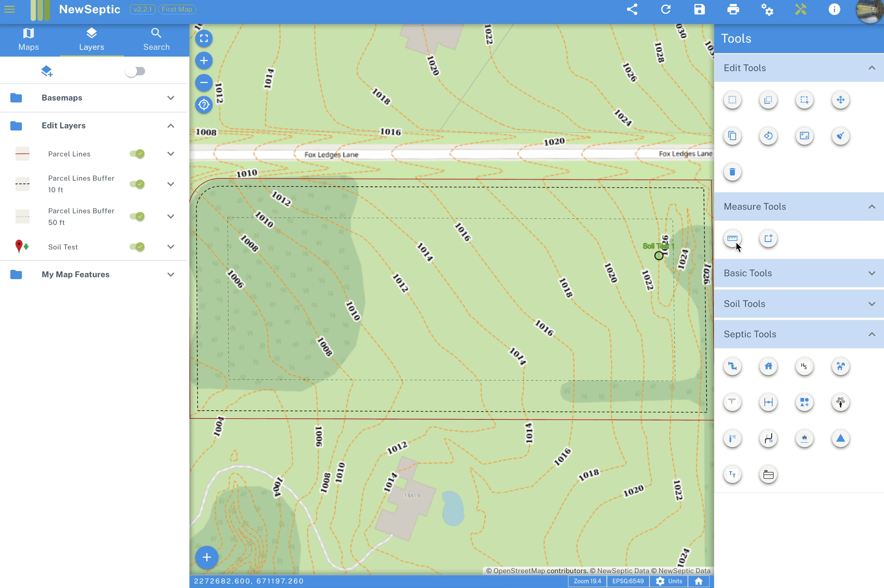Zoom out on the map
The image size is (884, 588).
(x=204, y=83)
